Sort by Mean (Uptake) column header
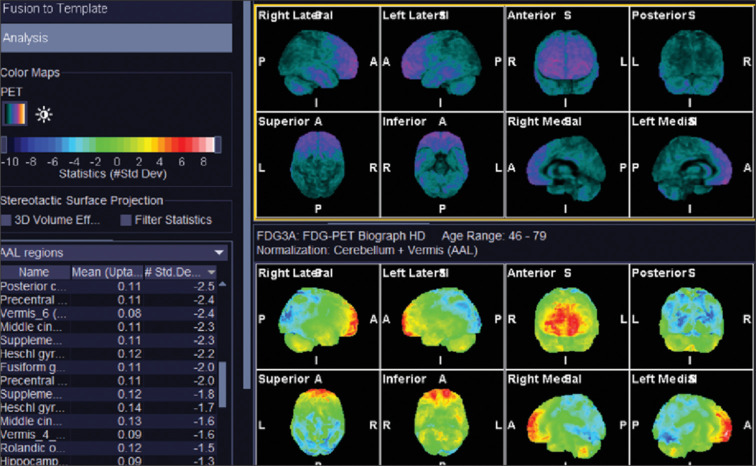This screenshot has height=466, width=756. pos(105,272)
